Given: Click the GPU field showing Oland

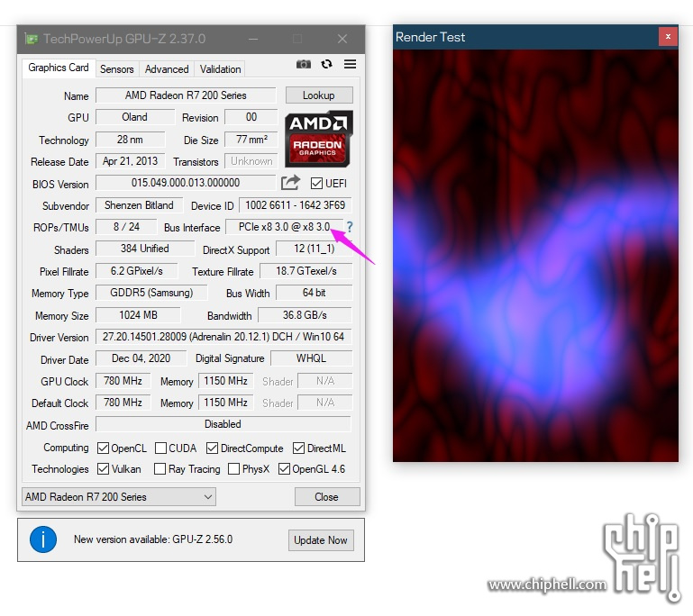Looking at the screenshot, I should point(135,117).
